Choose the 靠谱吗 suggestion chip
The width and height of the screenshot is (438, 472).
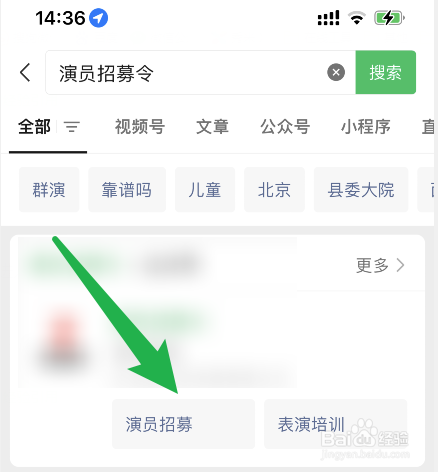coord(127,190)
